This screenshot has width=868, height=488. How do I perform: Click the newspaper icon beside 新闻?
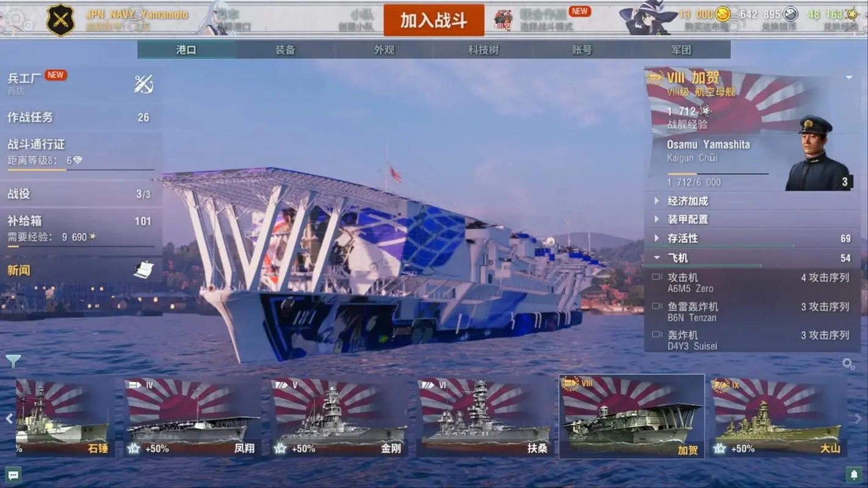pos(143,270)
